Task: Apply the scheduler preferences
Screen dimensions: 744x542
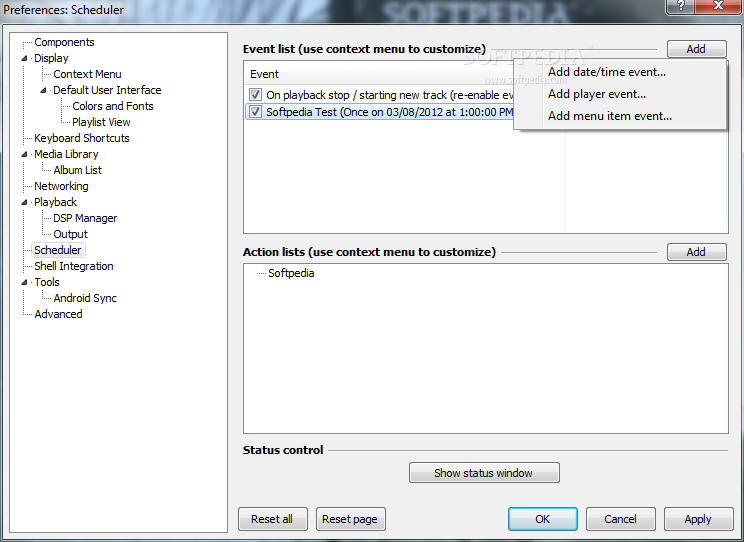Action: click(x=697, y=519)
